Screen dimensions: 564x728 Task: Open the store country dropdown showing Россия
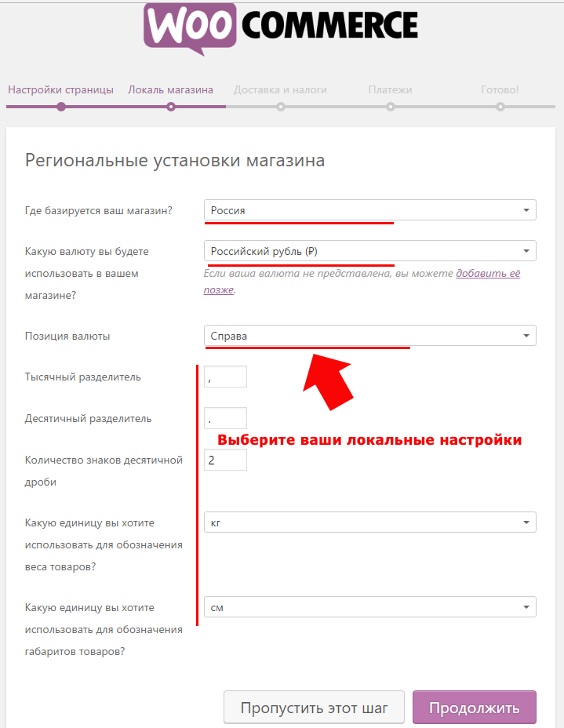coord(370,210)
